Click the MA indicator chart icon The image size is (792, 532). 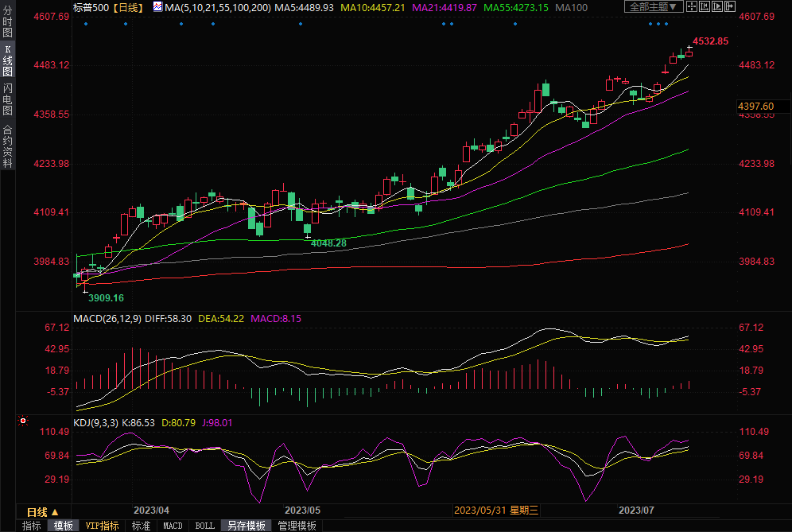(157, 7)
